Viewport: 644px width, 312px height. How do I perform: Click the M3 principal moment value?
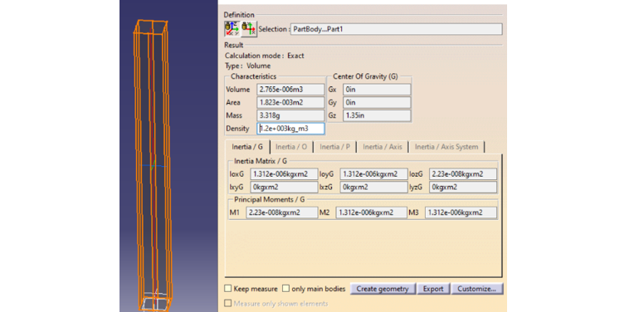tap(461, 212)
